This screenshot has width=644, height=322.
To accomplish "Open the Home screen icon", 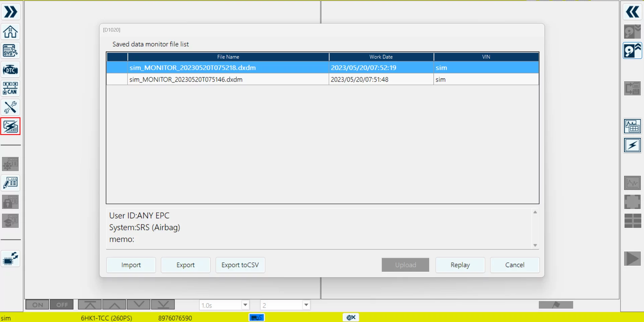I will 10,31.
